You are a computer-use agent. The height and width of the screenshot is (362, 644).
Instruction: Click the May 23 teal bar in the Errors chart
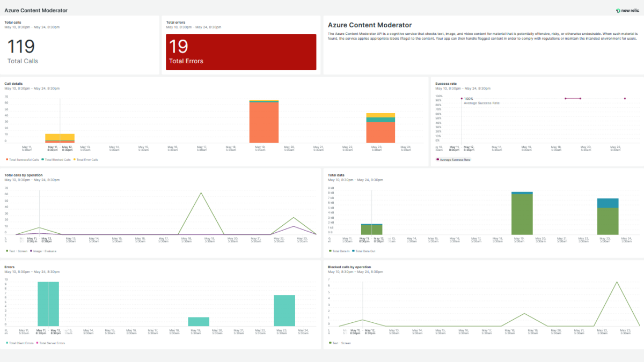point(284,311)
